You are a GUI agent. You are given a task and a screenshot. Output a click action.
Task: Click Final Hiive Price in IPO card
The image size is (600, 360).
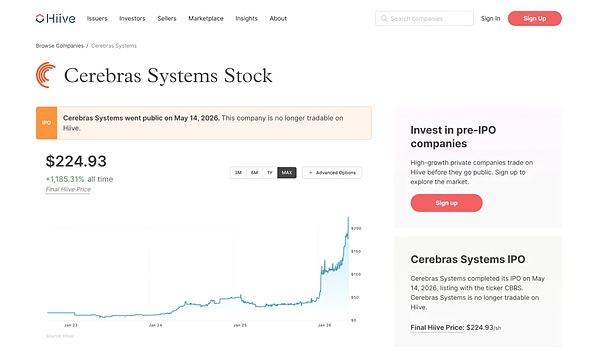click(437, 328)
